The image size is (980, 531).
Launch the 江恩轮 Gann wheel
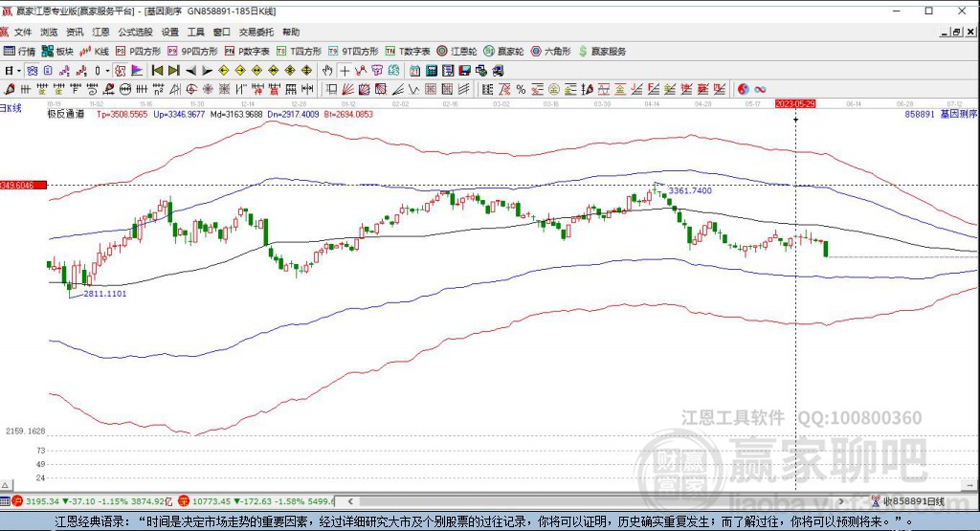pos(457,52)
